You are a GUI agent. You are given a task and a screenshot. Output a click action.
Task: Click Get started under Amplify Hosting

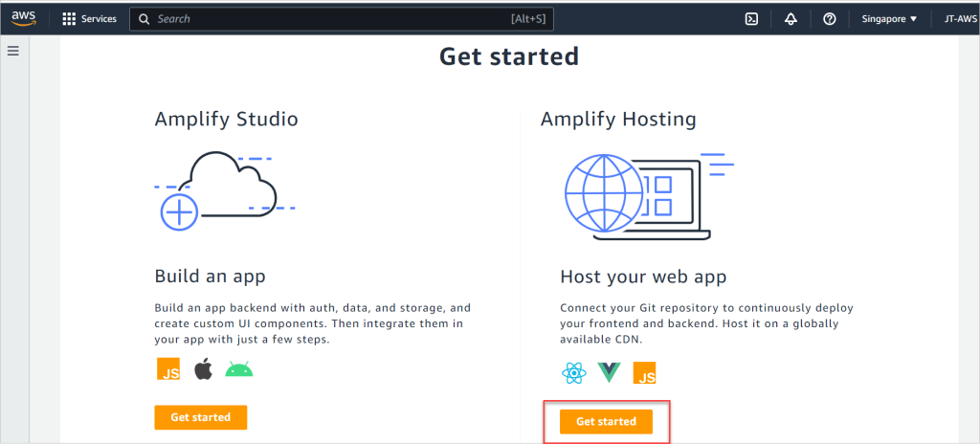(x=606, y=421)
